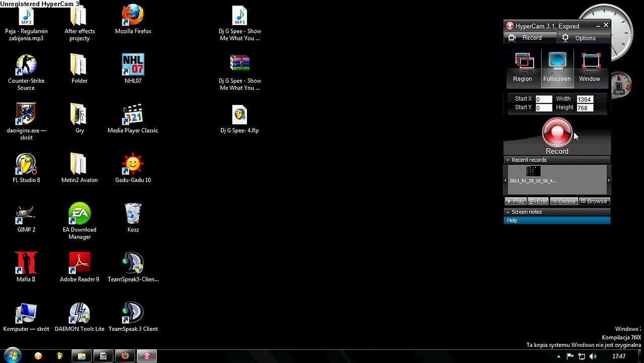
Task: Click Firefox button on the taskbar
Action: coord(125,356)
